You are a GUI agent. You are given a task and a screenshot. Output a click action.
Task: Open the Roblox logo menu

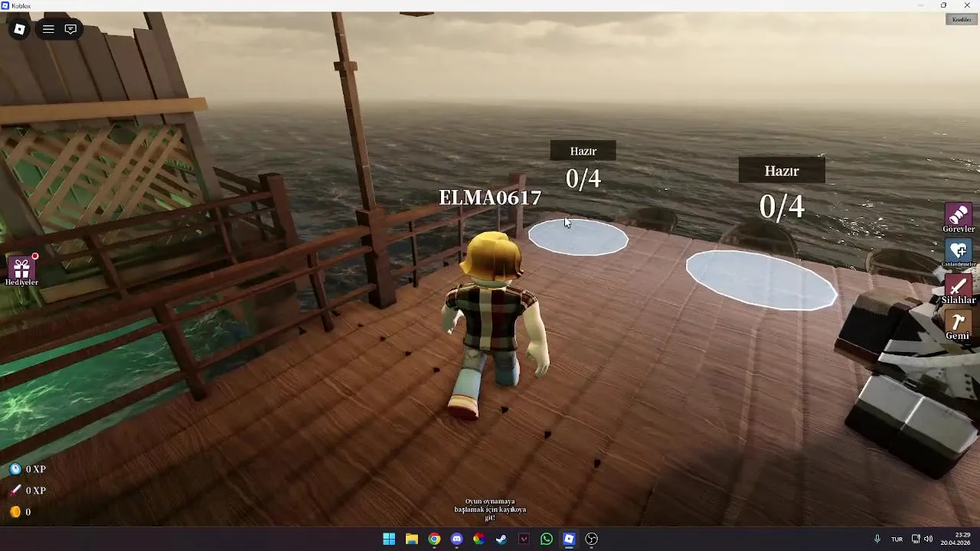(x=19, y=29)
